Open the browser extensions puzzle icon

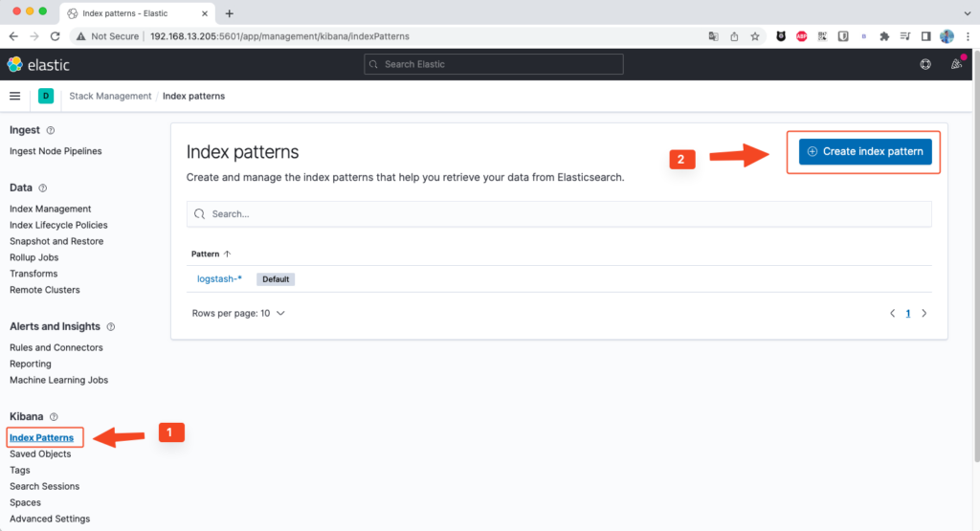click(x=884, y=36)
